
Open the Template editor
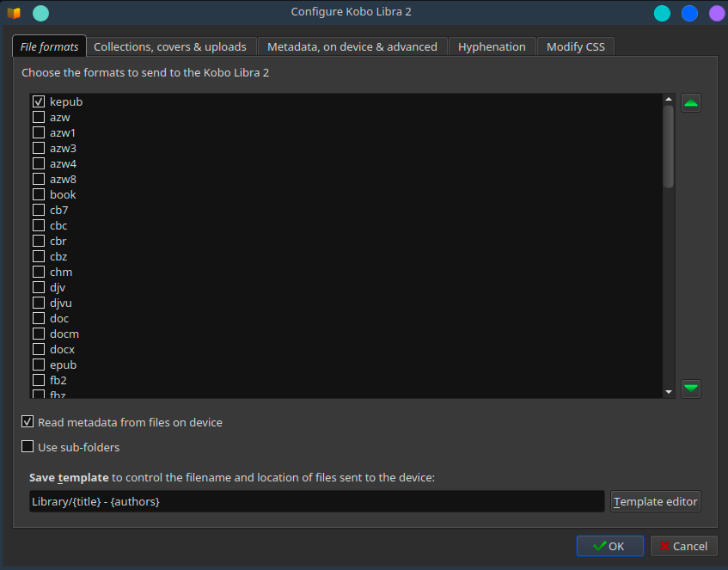pos(655,501)
